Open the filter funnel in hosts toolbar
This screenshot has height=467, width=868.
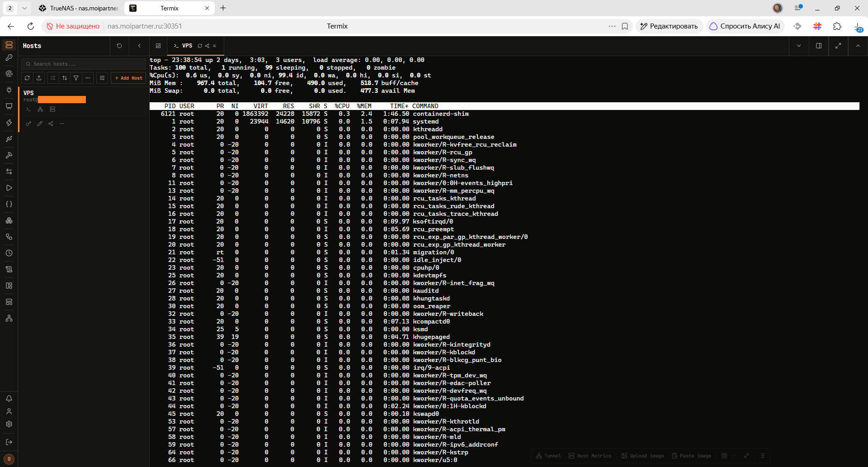pyautogui.click(x=76, y=78)
